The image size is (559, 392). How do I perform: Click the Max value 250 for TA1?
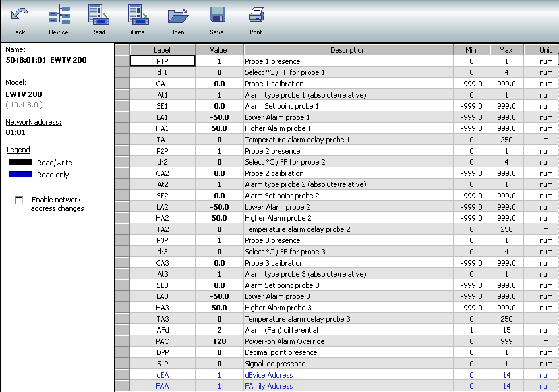(x=506, y=140)
